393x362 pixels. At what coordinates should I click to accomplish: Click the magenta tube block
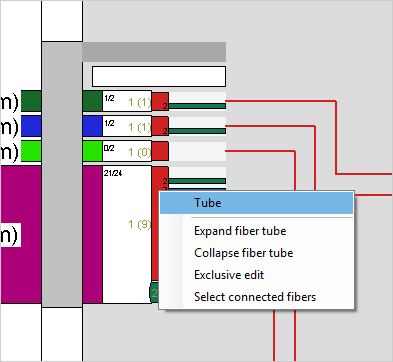92,234
